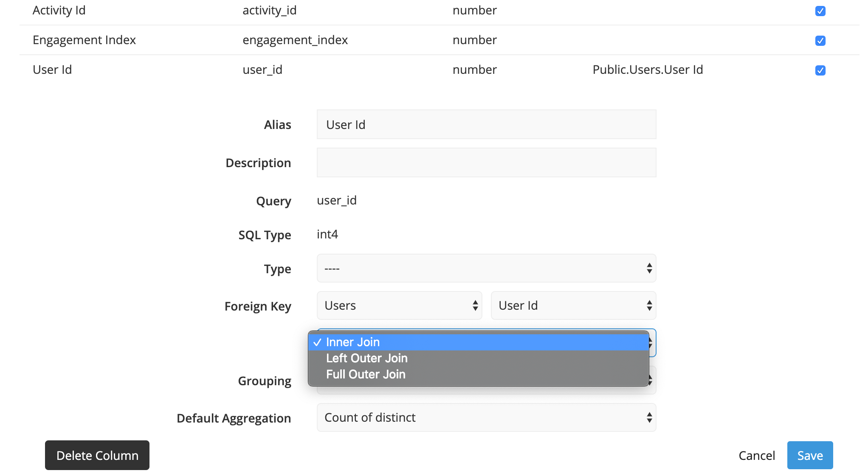Click the number type in User Id row
Viewport: 868px width, 476px height.
tap(475, 70)
